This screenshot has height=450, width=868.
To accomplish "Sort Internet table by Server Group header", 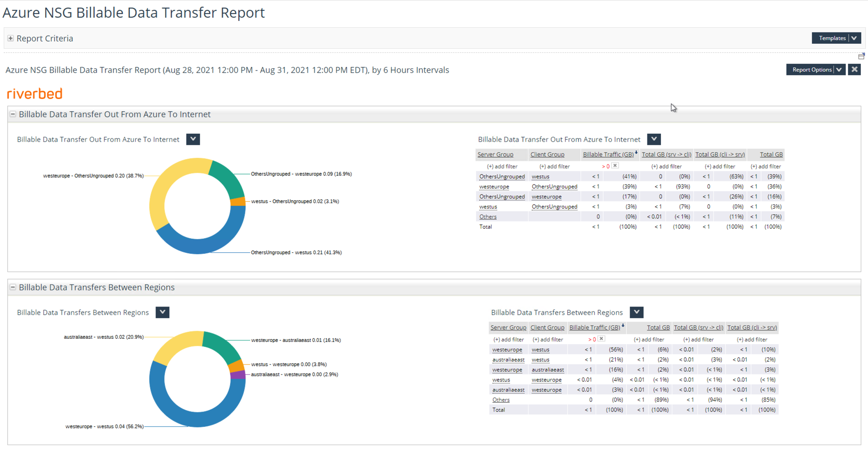I will click(x=495, y=155).
